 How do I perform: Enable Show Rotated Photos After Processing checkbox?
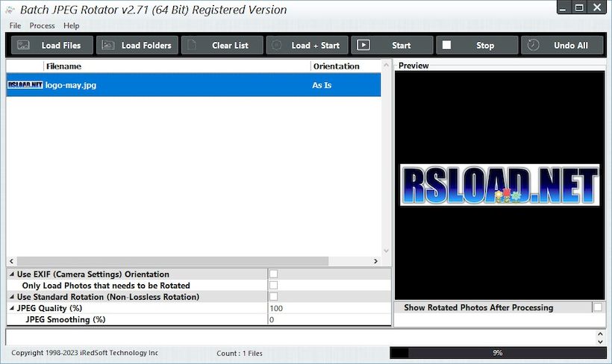pos(598,307)
